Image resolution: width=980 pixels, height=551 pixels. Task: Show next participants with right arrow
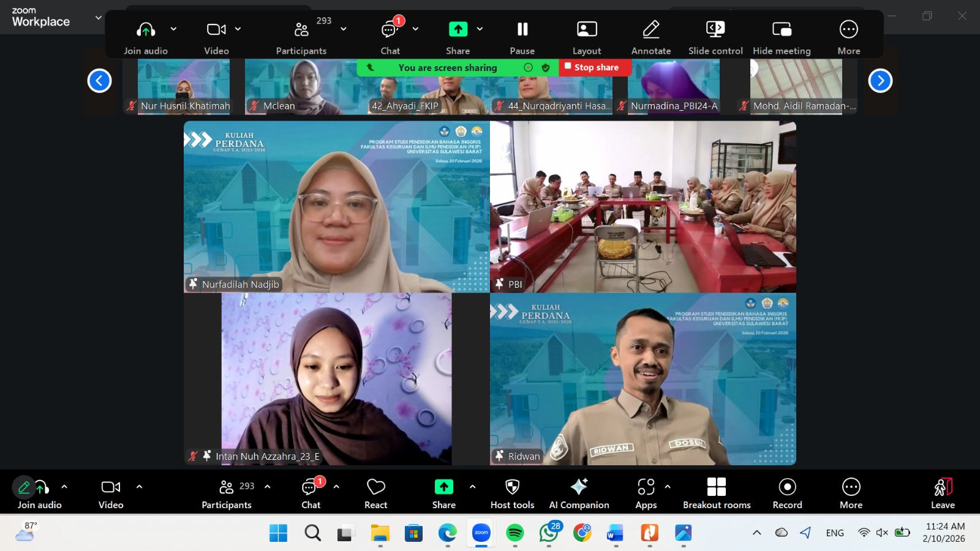point(880,80)
